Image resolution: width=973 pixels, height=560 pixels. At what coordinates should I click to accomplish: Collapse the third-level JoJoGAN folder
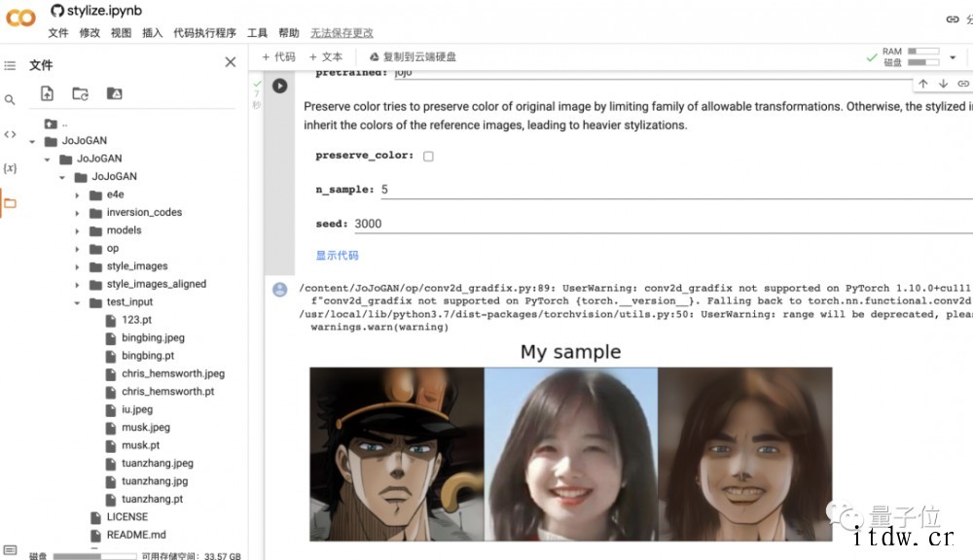(x=62, y=177)
